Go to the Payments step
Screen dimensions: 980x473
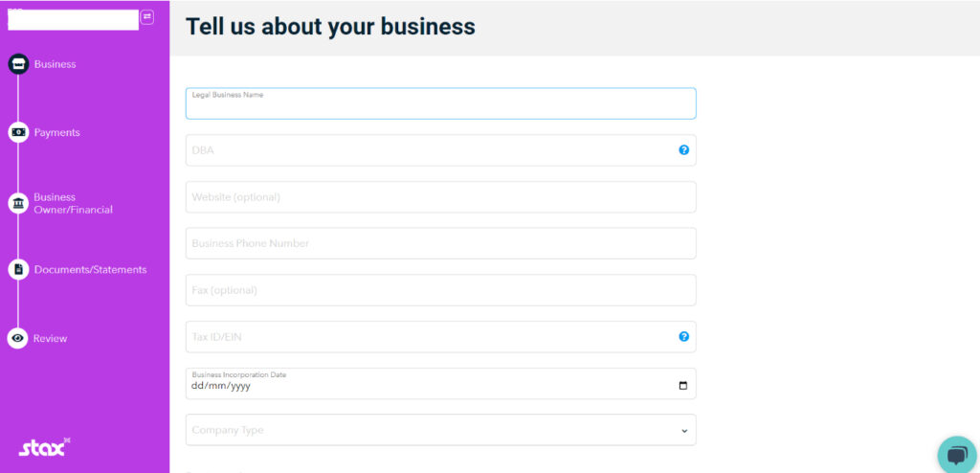[x=57, y=132]
